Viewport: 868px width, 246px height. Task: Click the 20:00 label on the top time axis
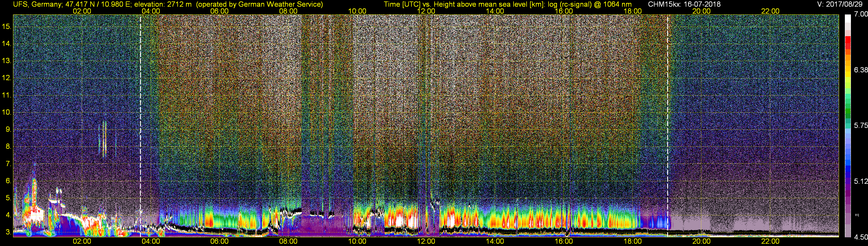click(x=702, y=11)
